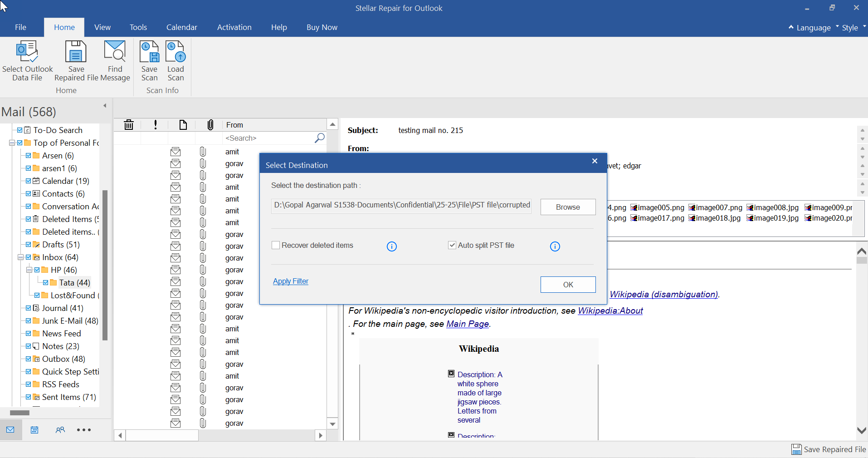The image size is (868, 458).
Task: Click the mail list horizontal scrollbar thumb
Action: tap(162, 435)
